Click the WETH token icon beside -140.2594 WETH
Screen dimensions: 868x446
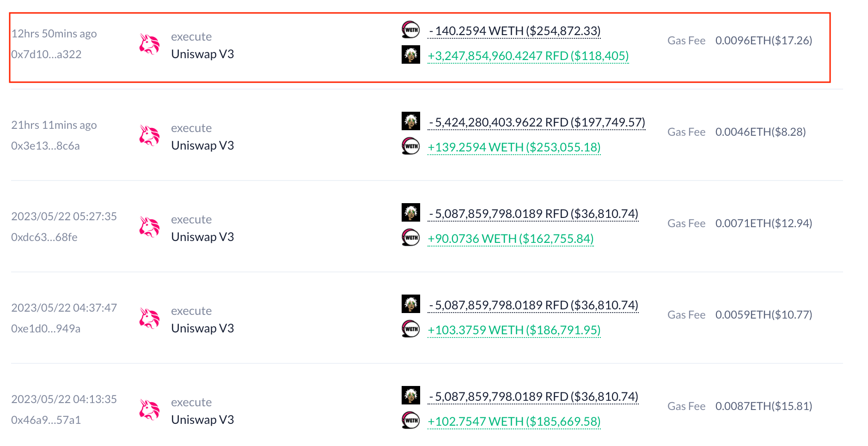410,30
